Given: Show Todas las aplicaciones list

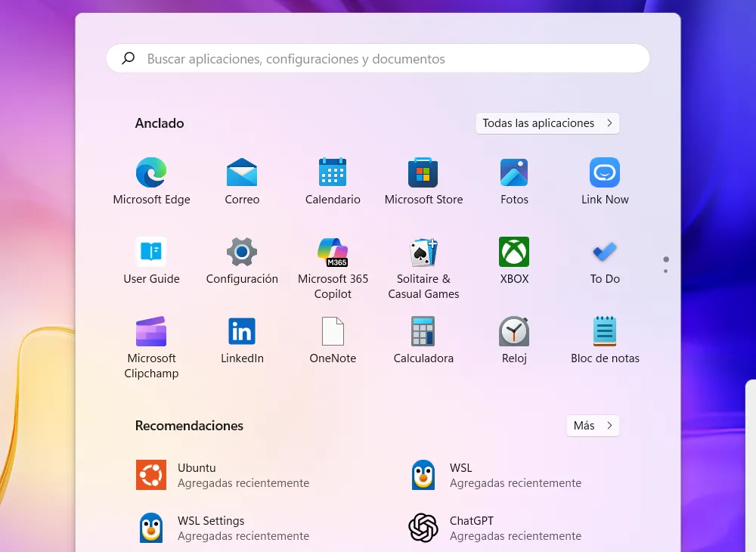Looking at the screenshot, I should (547, 123).
